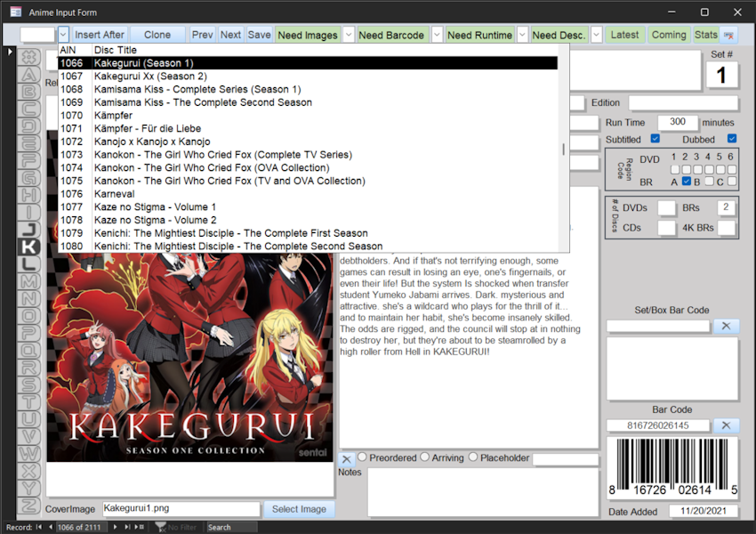This screenshot has height=534, width=756.
Task: Go to the letter T index
Action: click(x=29, y=401)
